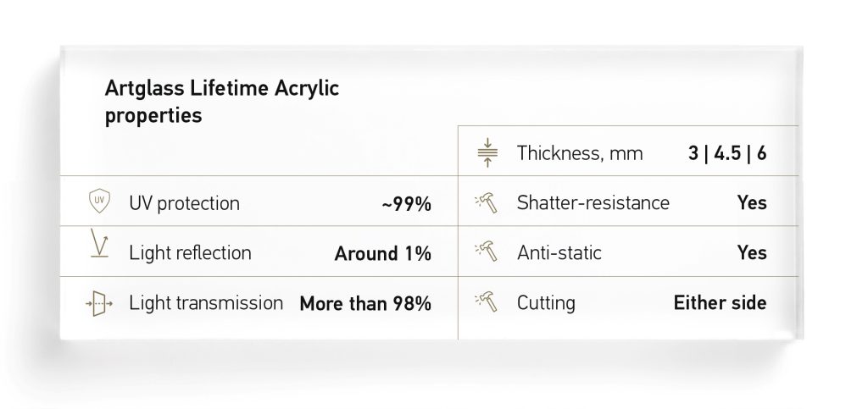
Task: Click the Cutting label
Action: coord(546,303)
